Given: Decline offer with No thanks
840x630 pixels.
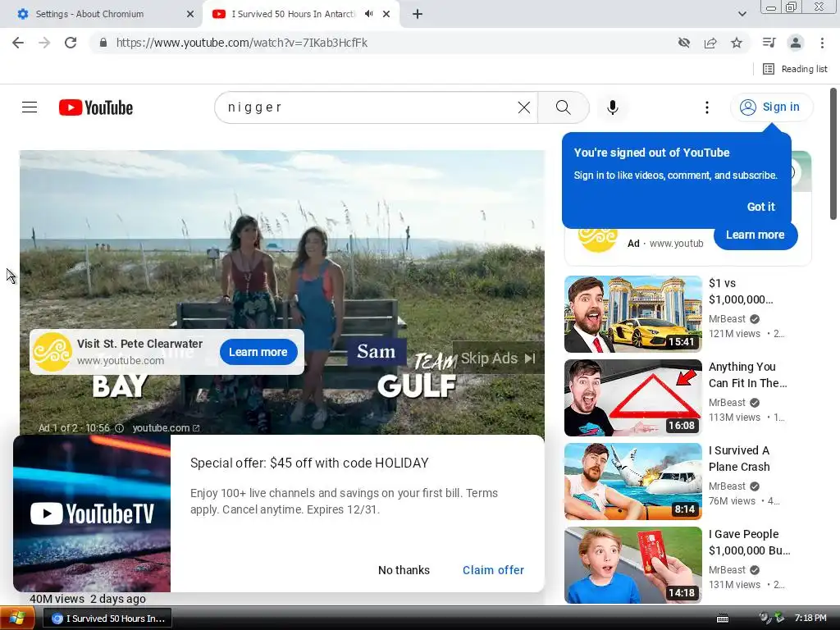Looking at the screenshot, I should pyautogui.click(x=404, y=570).
